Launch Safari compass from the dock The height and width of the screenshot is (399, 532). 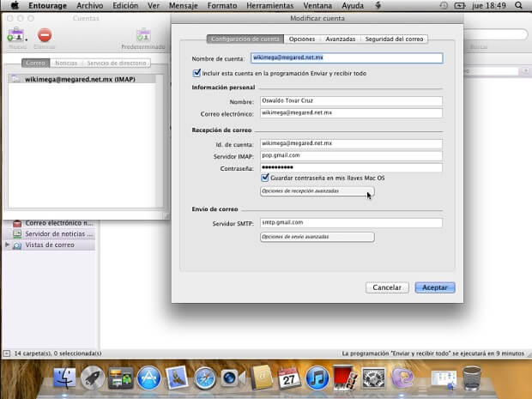click(204, 378)
